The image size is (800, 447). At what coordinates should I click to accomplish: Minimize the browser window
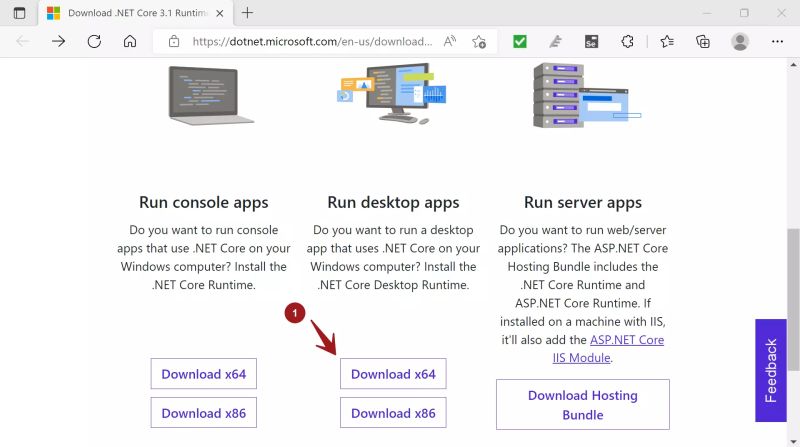click(x=707, y=13)
